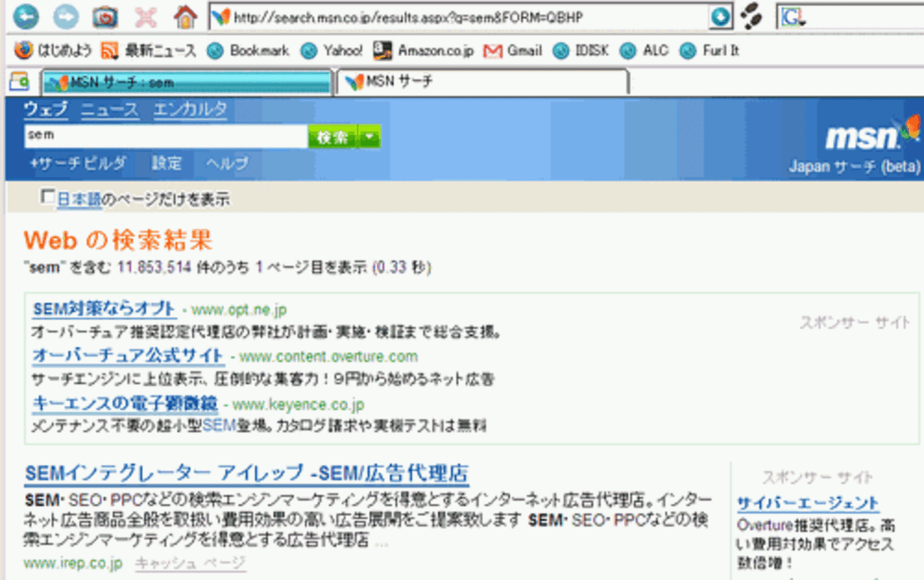Screen dimensions: 924x580
Task: Open the IDISK bookmark
Action: pos(581,50)
